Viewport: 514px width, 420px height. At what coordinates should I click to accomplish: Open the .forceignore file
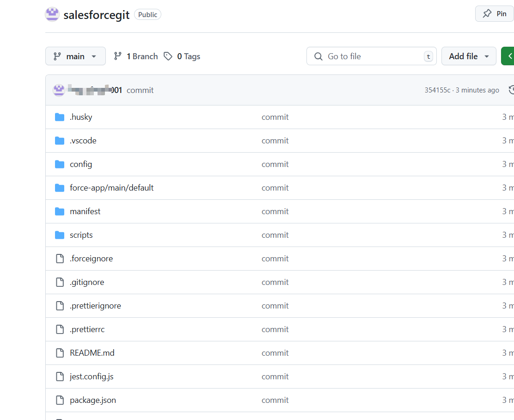pos(91,259)
